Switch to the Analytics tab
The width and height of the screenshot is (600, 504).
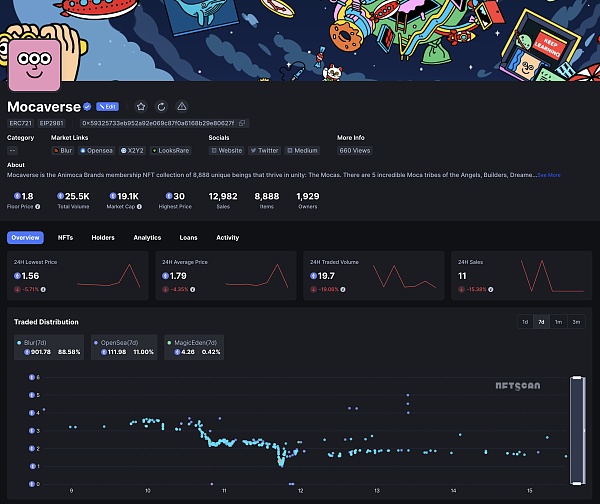147,238
